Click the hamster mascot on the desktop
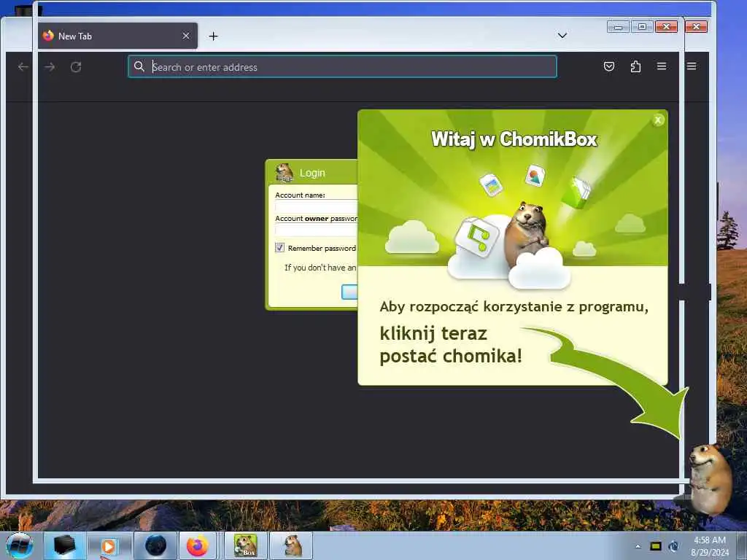Viewport: 747px width, 560px height. pyautogui.click(x=710, y=479)
